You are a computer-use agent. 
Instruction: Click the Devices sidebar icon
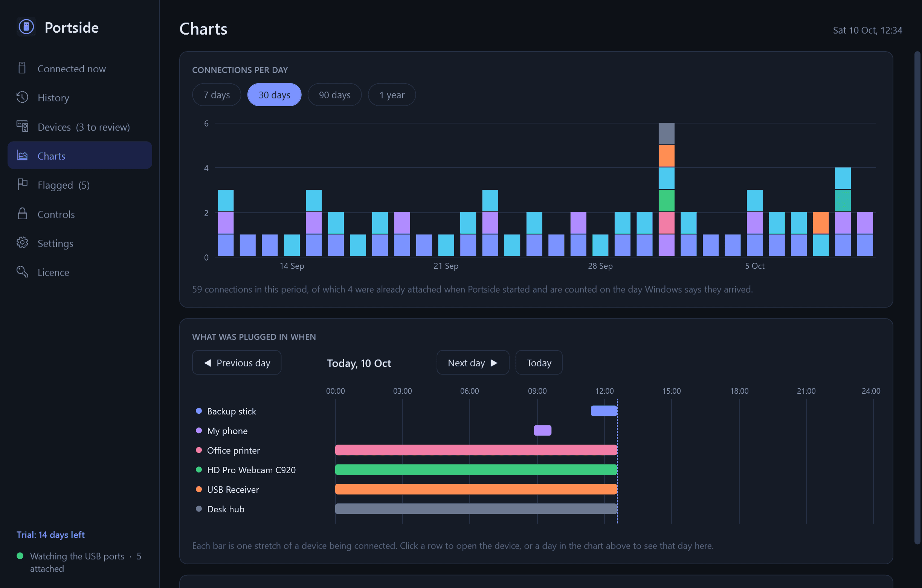pyautogui.click(x=22, y=126)
